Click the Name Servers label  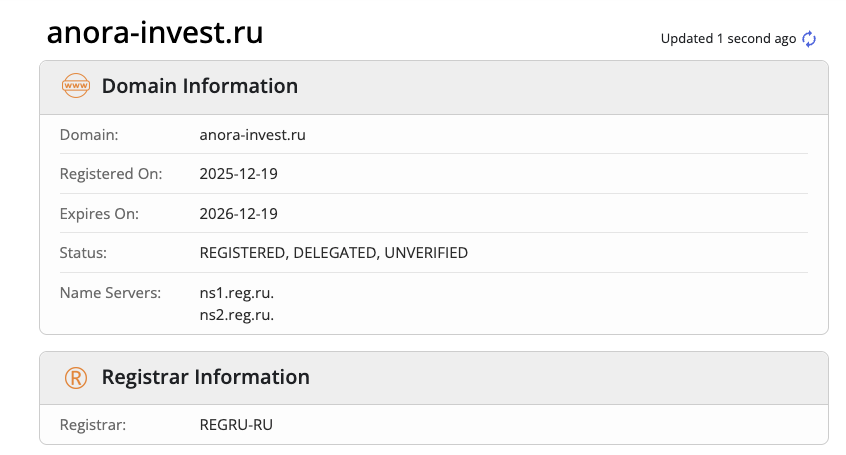coord(110,293)
